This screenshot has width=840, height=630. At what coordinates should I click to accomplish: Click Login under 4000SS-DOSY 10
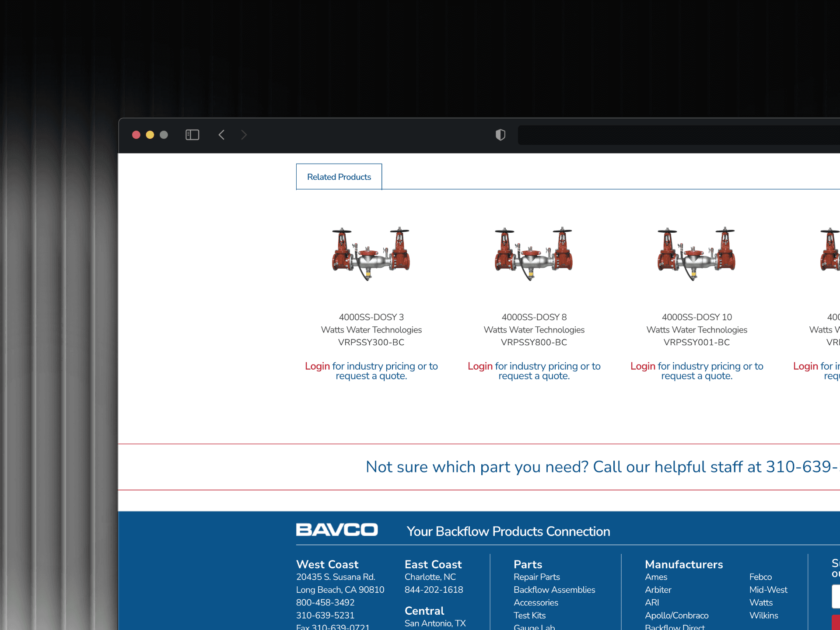coord(643,366)
